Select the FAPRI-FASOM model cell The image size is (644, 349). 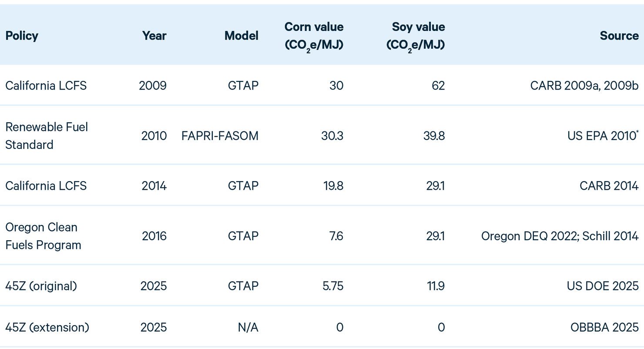[220, 136]
